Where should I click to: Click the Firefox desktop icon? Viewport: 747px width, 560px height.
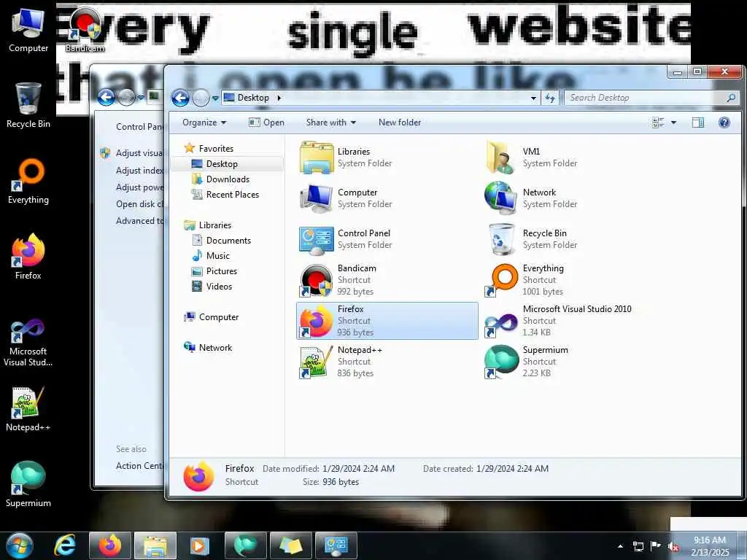click(28, 257)
